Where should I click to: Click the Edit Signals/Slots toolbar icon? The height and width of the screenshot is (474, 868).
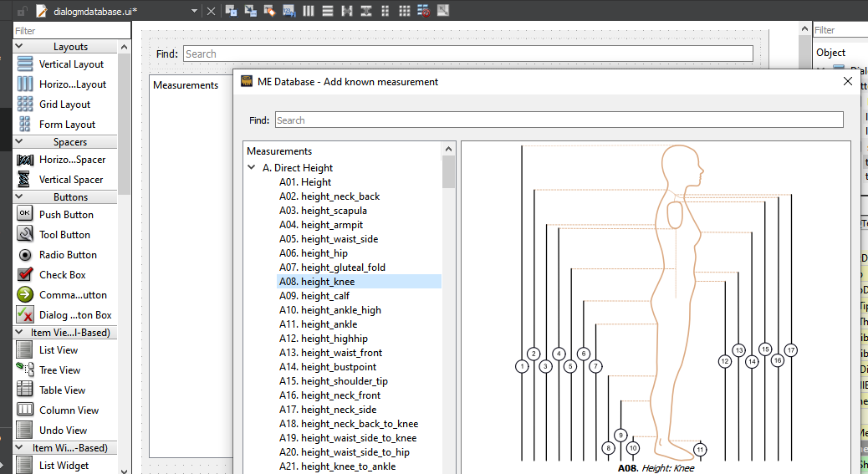(250, 11)
